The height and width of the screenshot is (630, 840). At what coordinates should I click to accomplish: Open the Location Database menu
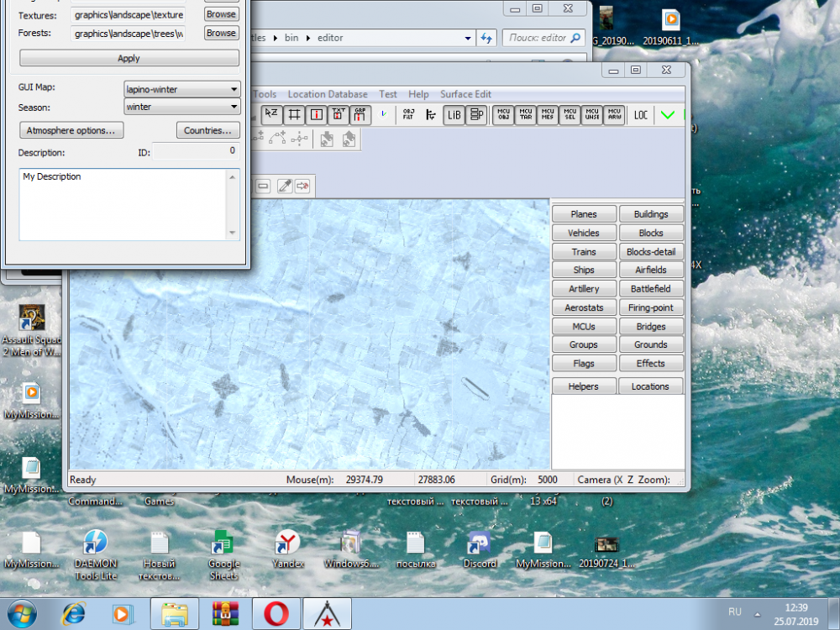[x=327, y=94]
